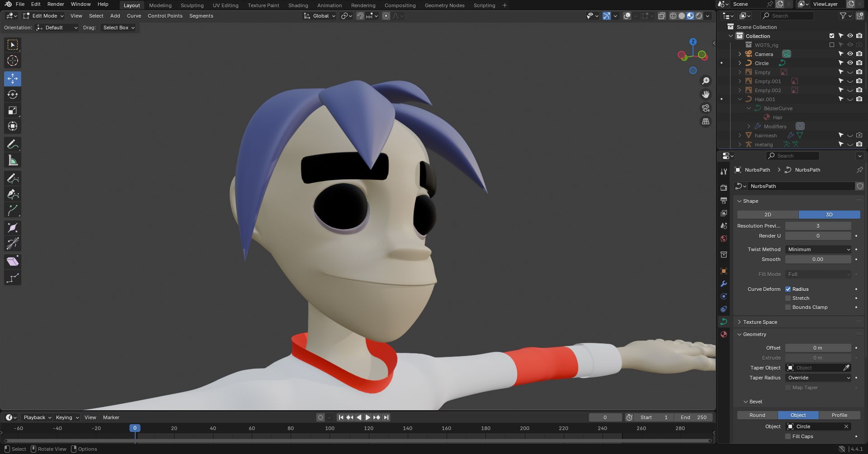Image resolution: width=868 pixels, height=454 pixels.
Task: Open the Twist Method dropdown
Action: pos(818,249)
